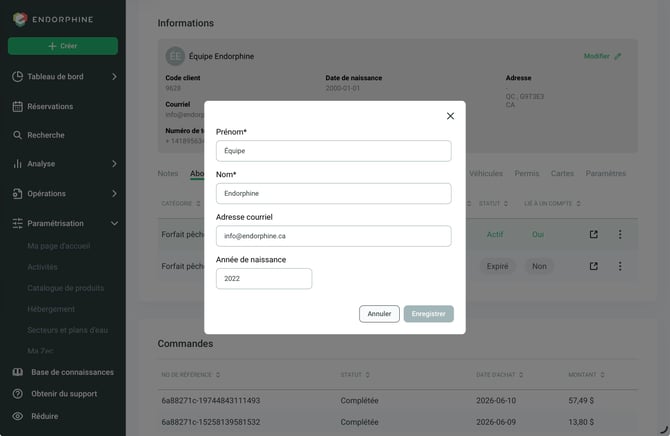
Task: Click the Oui linked account value
Action: tap(538, 234)
